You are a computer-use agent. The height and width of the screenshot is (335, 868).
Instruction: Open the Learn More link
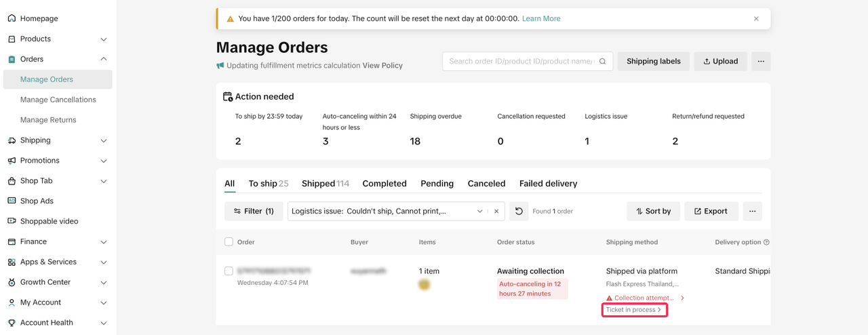[x=541, y=19]
